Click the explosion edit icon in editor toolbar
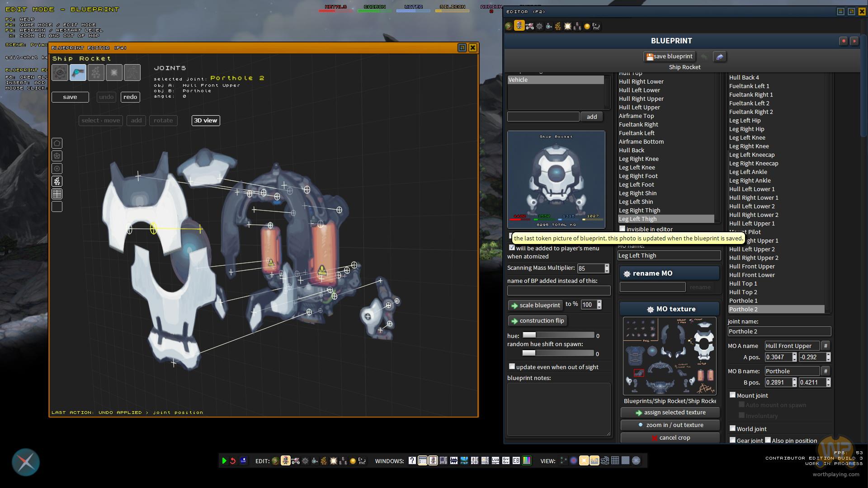The height and width of the screenshot is (488, 868). pyautogui.click(x=568, y=26)
